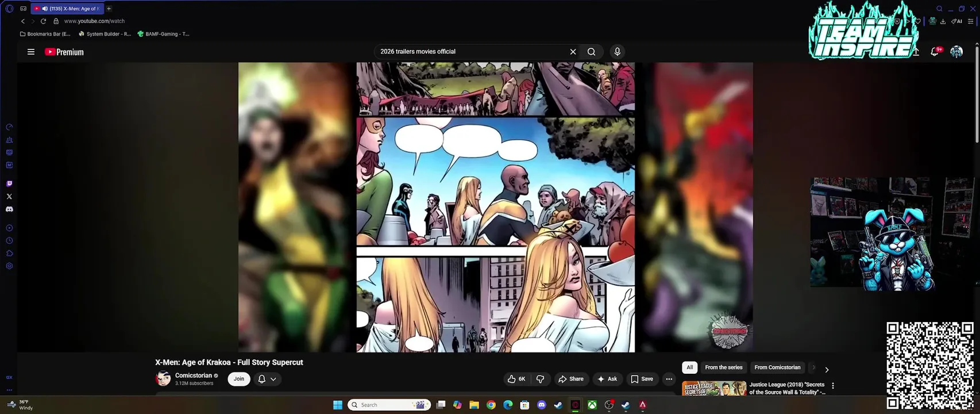
Task: Open weather widget showing 36°F Windy
Action: (20, 405)
